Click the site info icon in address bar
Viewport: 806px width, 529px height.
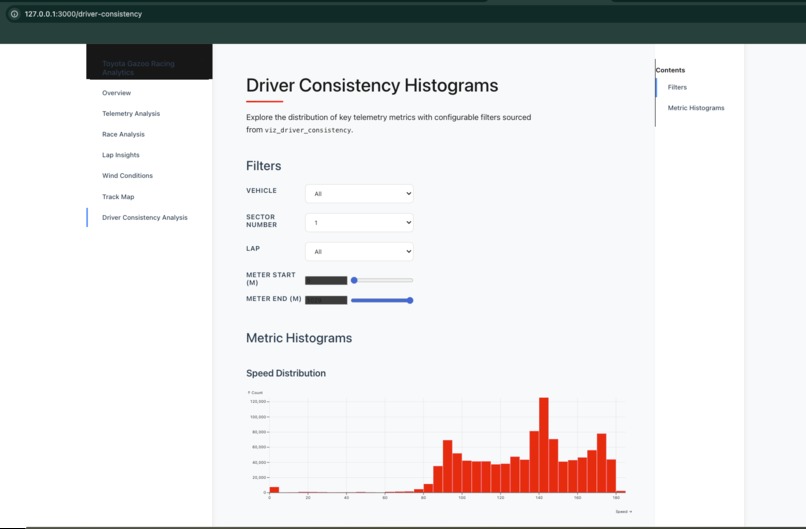tap(14, 14)
